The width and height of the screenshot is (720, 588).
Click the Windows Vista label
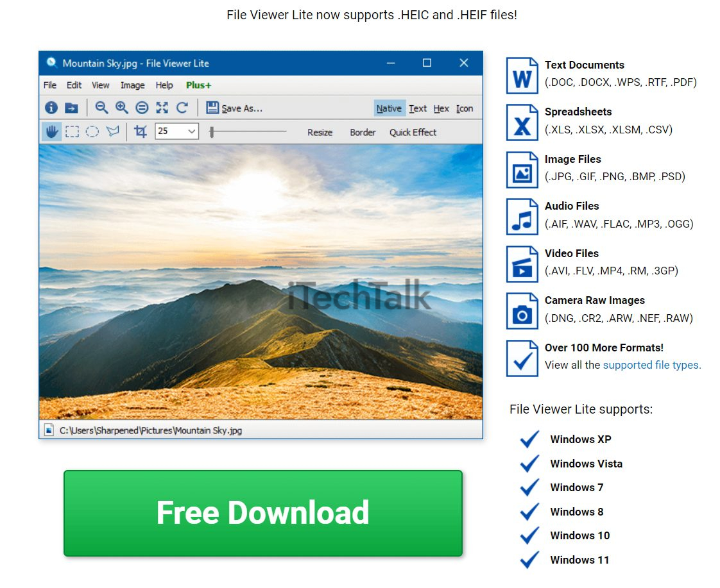[587, 464]
